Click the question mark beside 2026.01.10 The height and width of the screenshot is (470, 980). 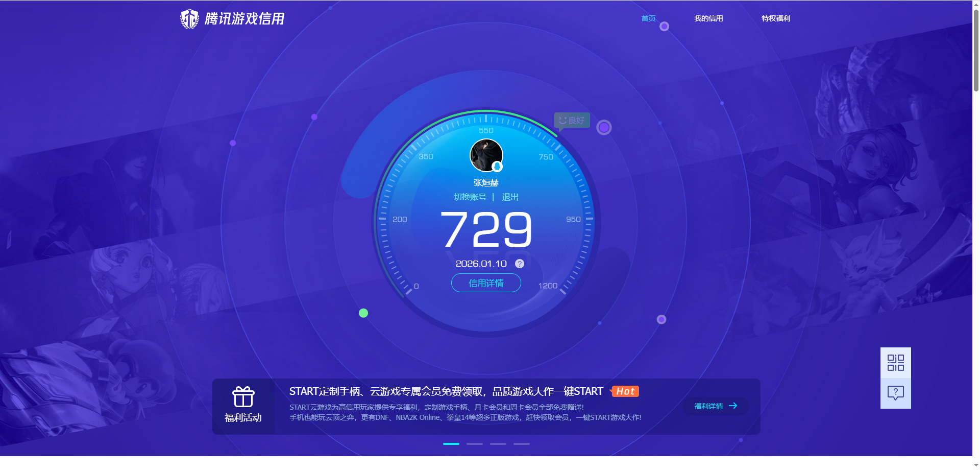pyautogui.click(x=519, y=264)
